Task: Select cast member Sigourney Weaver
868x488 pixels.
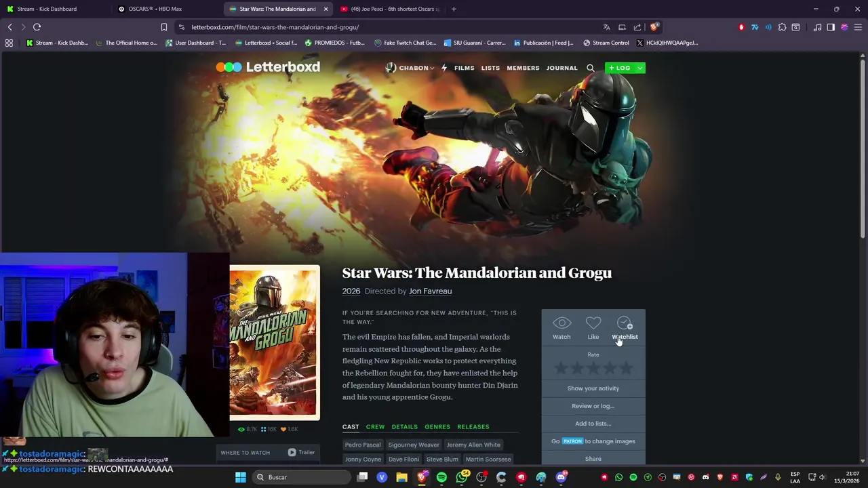Action: coord(414,445)
